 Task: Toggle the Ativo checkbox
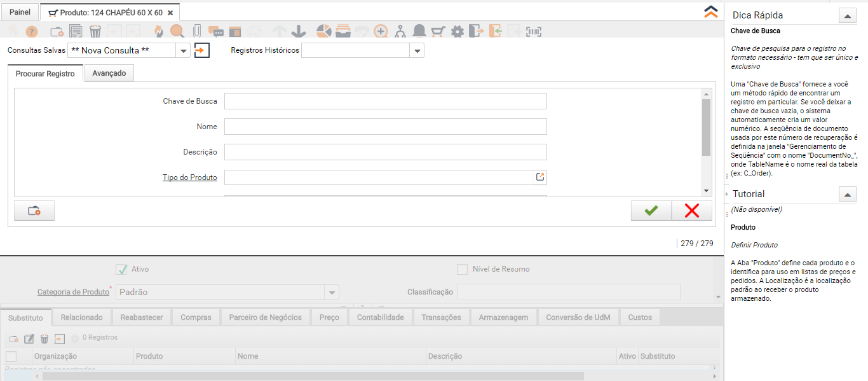pos(122,269)
